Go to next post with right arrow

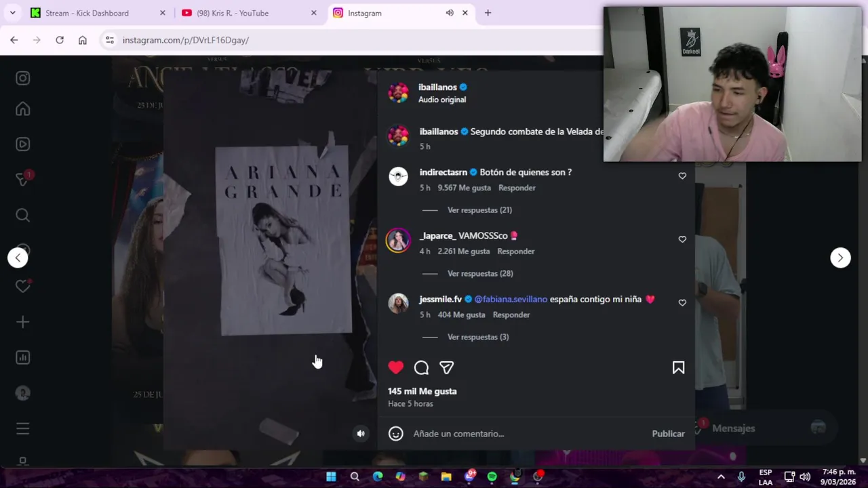coord(840,258)
